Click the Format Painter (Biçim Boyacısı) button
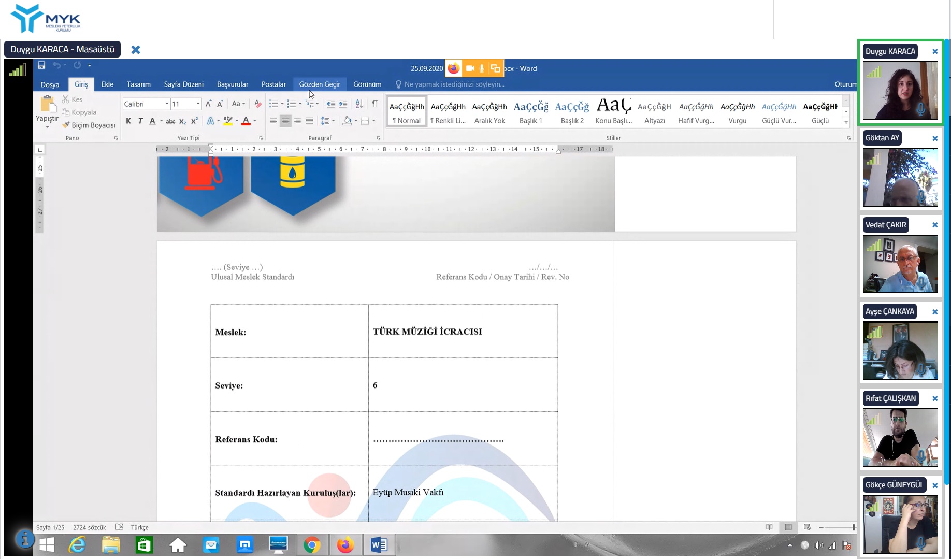Screen dimensions: 951x560 (89, 125)
